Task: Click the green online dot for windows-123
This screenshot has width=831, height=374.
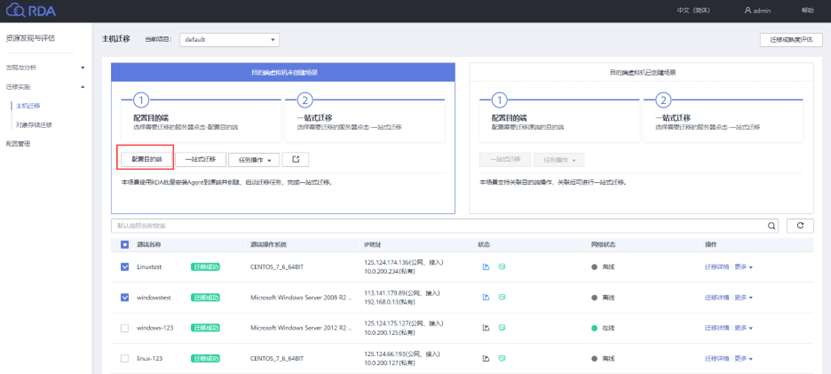Action: tap(595, 328)
